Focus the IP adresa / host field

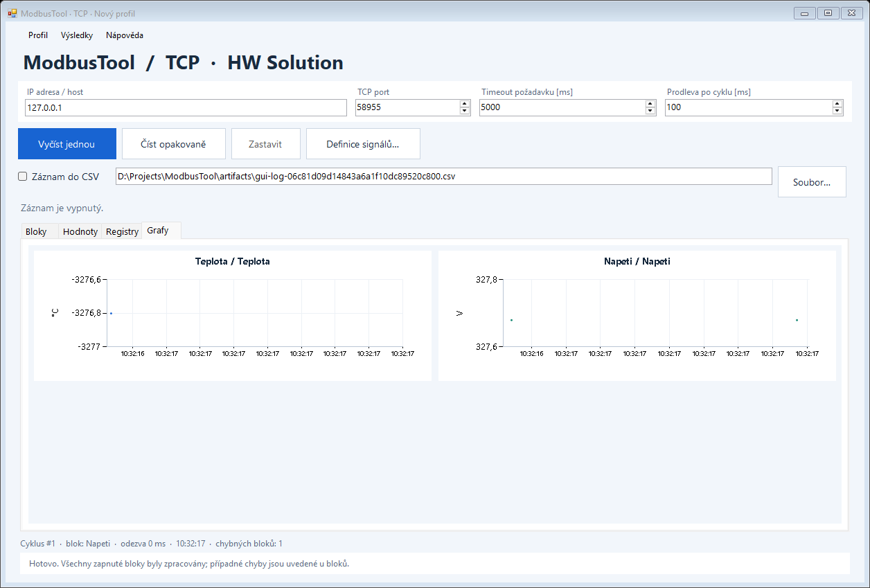[186, 107]
